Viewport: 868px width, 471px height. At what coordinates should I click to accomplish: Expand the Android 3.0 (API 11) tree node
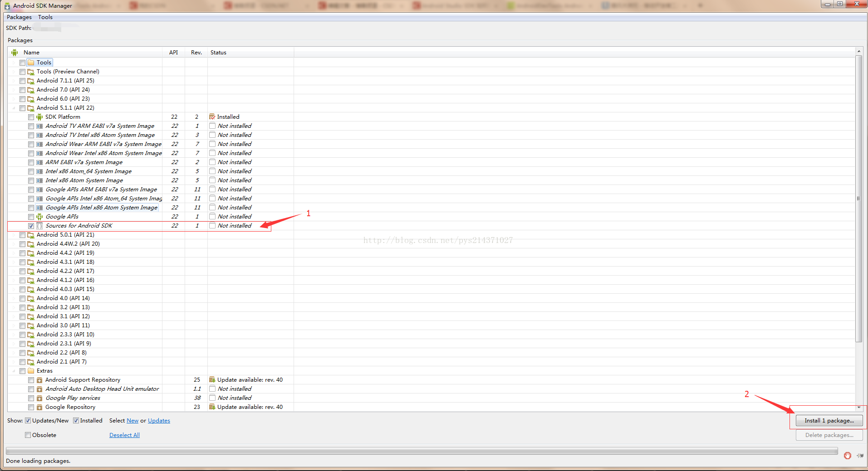click(14, 325)
